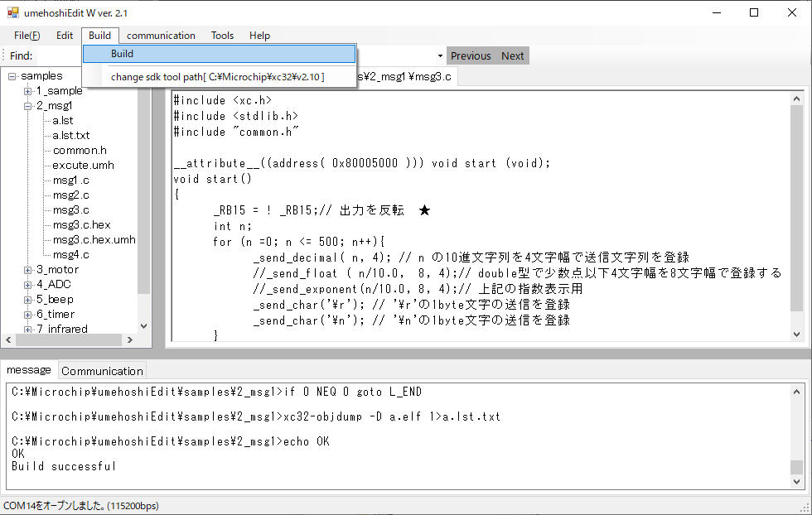
Task: Expand the 1_sample folder node
Action: click(27, 91)
